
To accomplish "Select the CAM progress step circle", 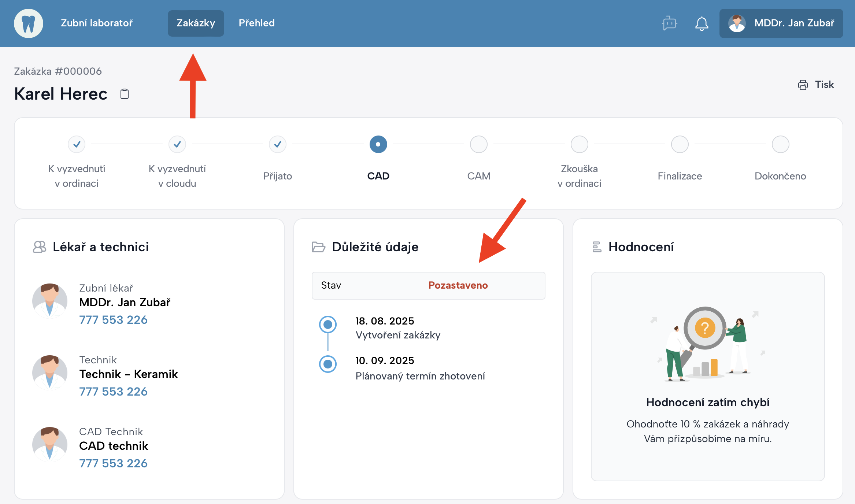I will [478, 144].
